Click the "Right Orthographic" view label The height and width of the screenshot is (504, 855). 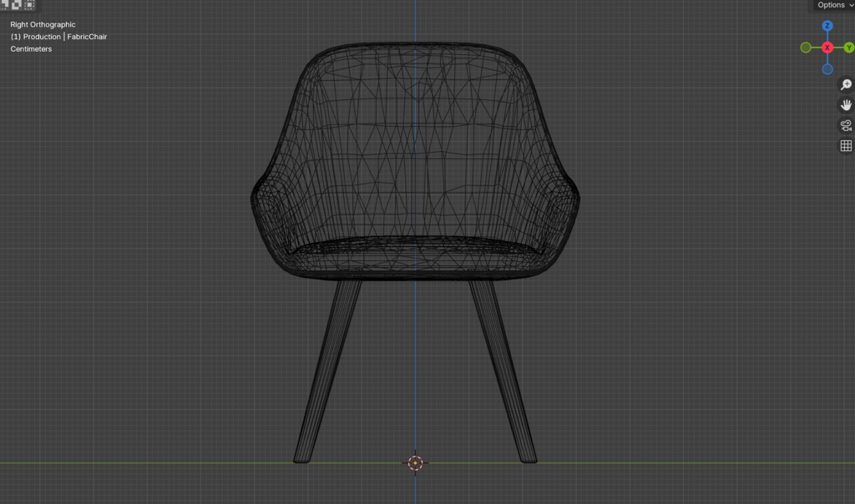click(43, 24)
